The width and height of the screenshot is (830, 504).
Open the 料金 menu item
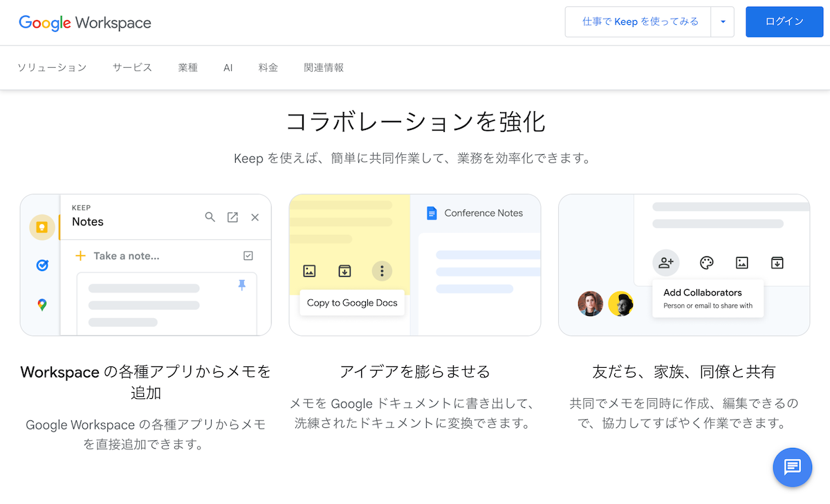(x=268, y=68)
